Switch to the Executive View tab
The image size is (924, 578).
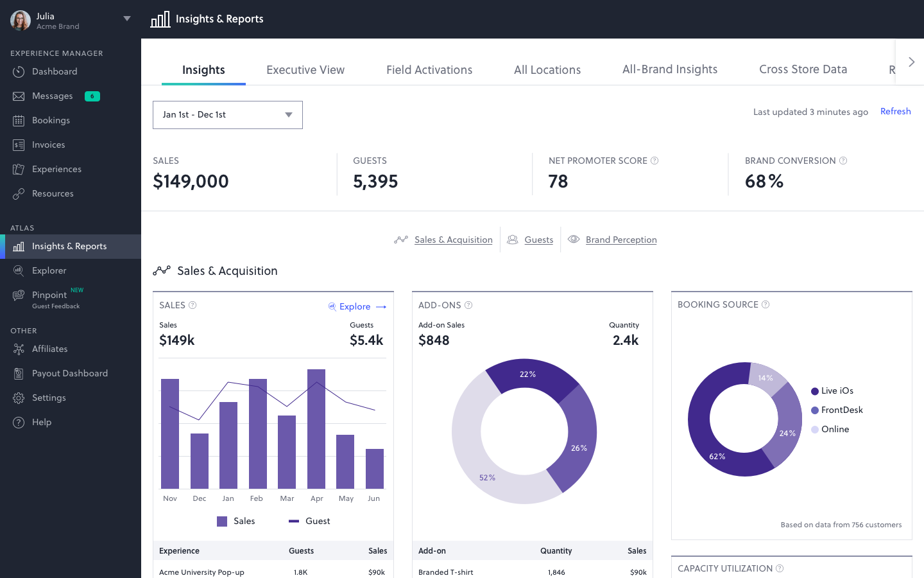click(305, 69)
